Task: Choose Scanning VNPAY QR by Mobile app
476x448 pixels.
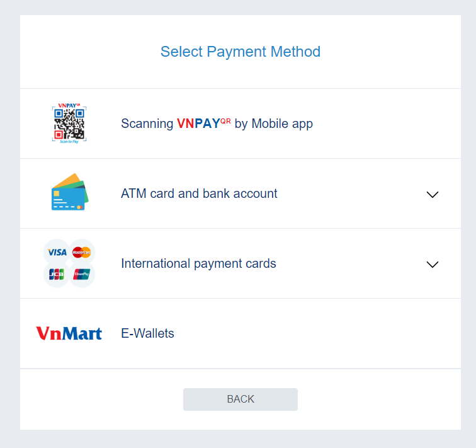Action: tap(241, 123)
